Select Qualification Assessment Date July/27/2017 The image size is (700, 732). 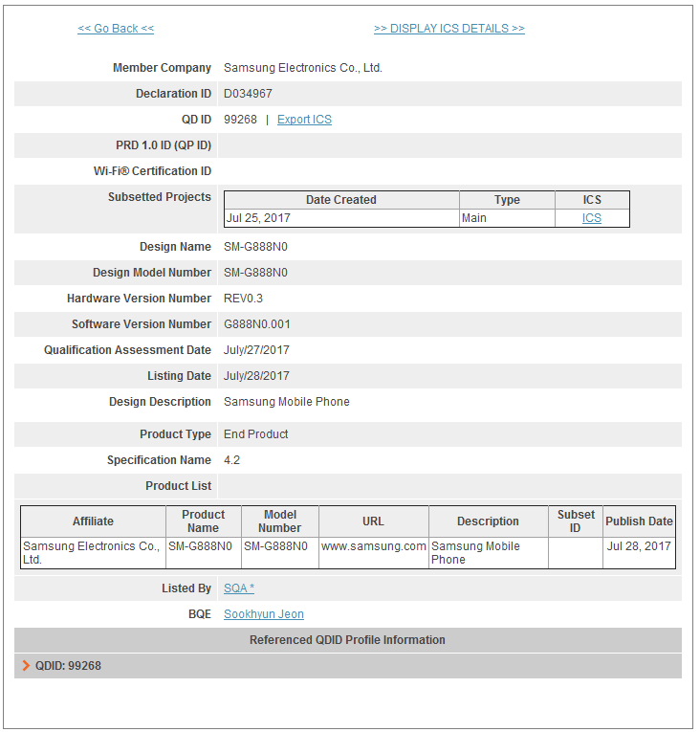(256, 350)
